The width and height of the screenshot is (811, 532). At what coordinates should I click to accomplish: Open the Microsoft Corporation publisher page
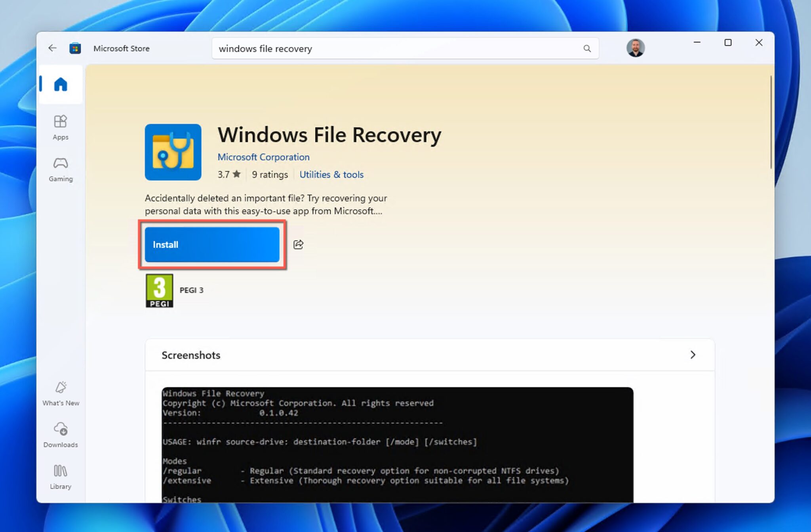tap(263, 157)
